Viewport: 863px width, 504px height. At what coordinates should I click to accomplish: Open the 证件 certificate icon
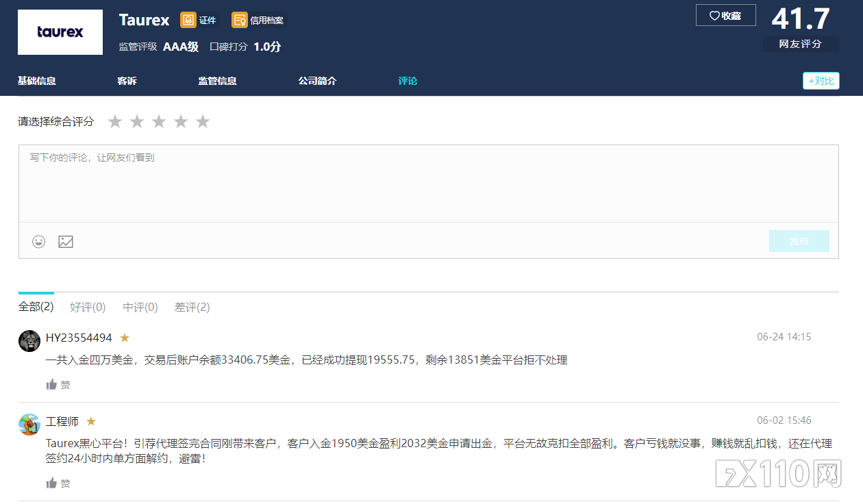[x=188, y=20]
